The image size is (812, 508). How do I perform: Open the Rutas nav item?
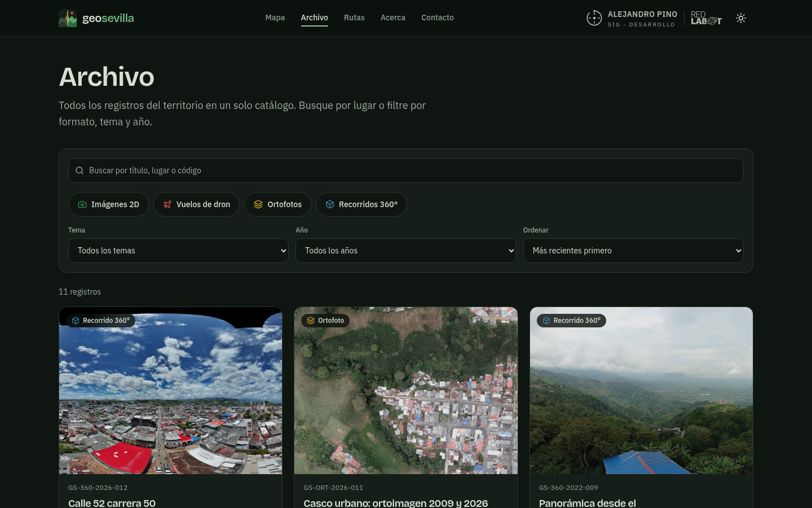[354, 17]
